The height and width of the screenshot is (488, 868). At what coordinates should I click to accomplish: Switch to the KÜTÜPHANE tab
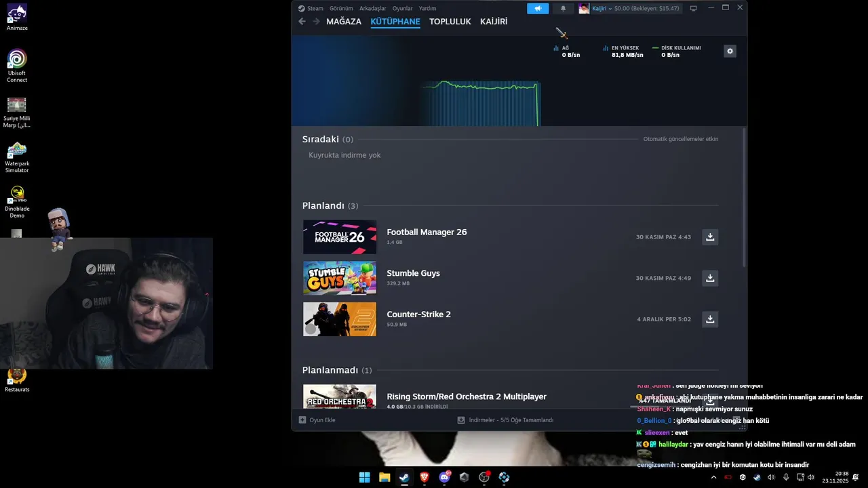(395, 22)
